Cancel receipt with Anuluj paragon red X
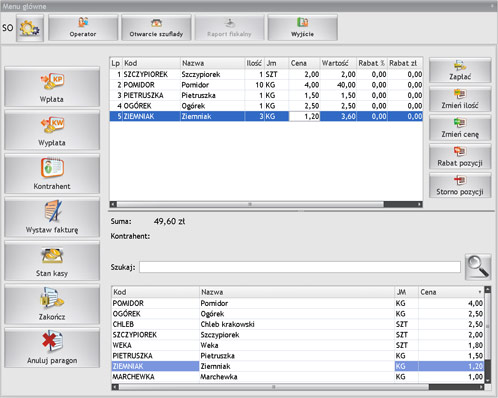The height and width of the screenshot is (398, 498). [x=52, y=341]
